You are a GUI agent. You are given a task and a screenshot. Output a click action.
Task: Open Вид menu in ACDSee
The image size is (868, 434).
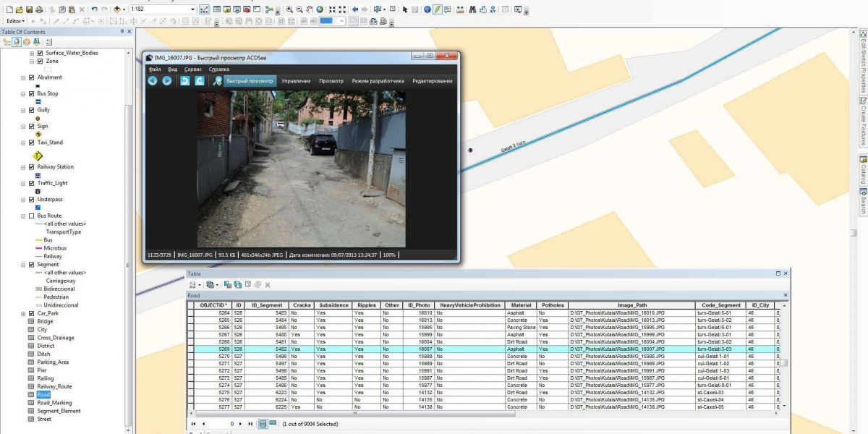172,69
